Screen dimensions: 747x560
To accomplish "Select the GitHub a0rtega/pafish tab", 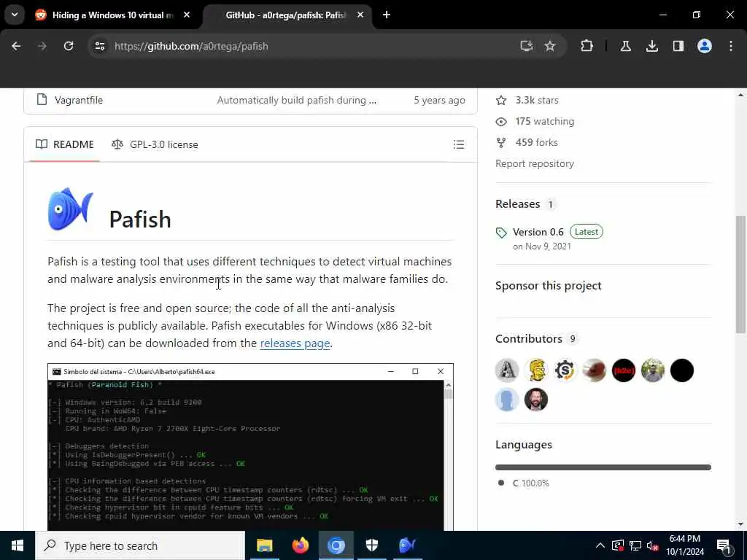I will point(286,15).
